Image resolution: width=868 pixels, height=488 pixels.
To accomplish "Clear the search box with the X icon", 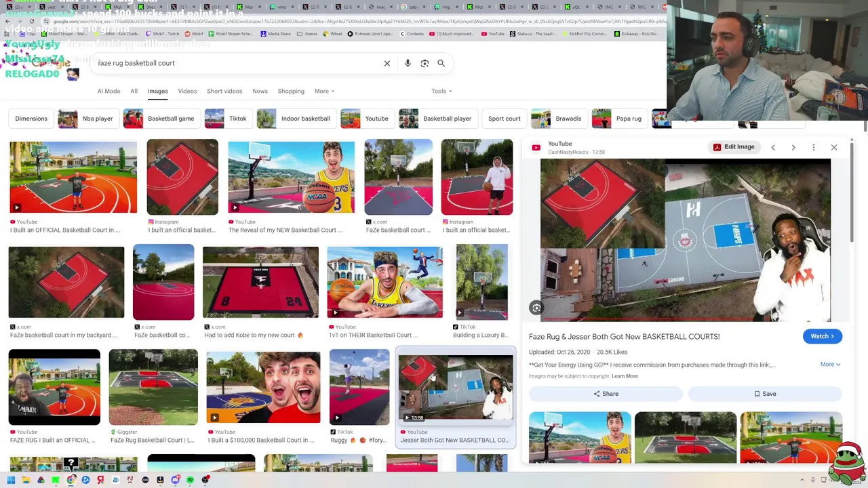I will point(387,63).
